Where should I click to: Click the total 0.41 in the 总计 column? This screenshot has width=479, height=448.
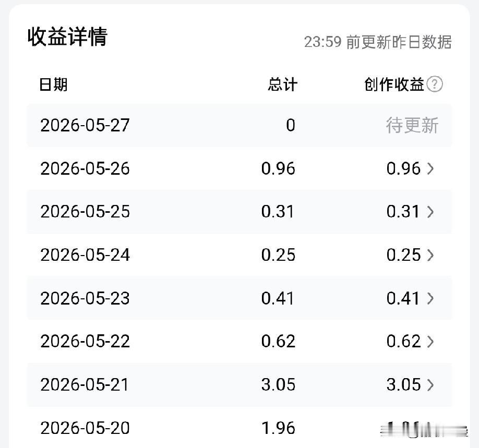pyautogui.click(x=278, y=298)
